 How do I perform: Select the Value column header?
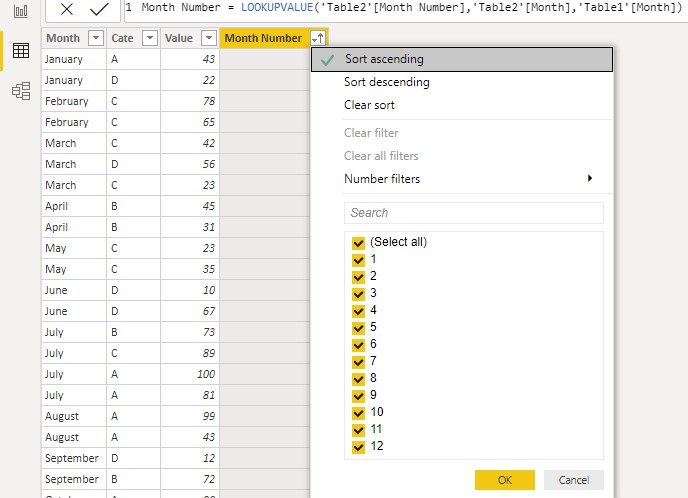click(179, 38)
